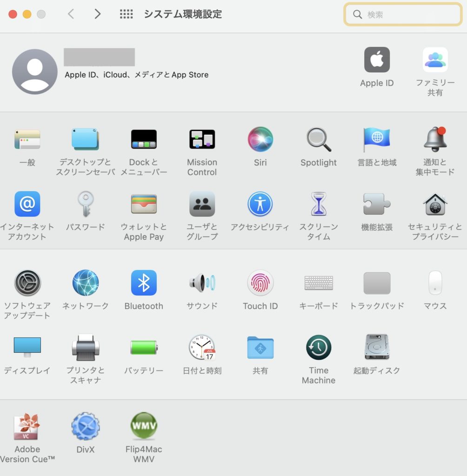Go back with the left chevron
The height and width of the screenshot is (476, 467).
coord(71,14)
